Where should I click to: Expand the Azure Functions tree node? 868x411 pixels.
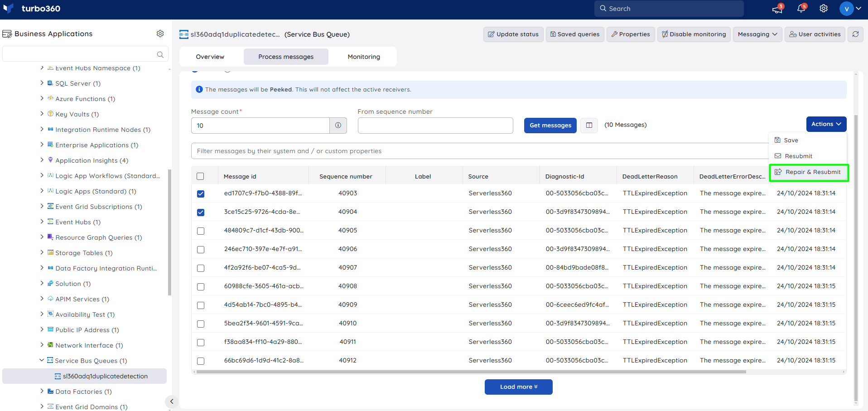(42, 98)
